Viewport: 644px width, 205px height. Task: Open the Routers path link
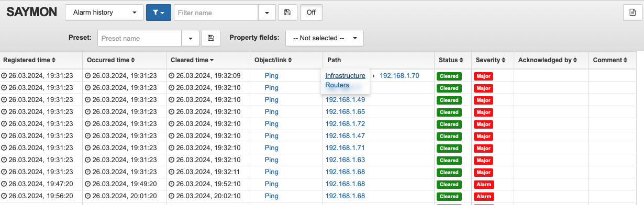(x=337, y=85)
